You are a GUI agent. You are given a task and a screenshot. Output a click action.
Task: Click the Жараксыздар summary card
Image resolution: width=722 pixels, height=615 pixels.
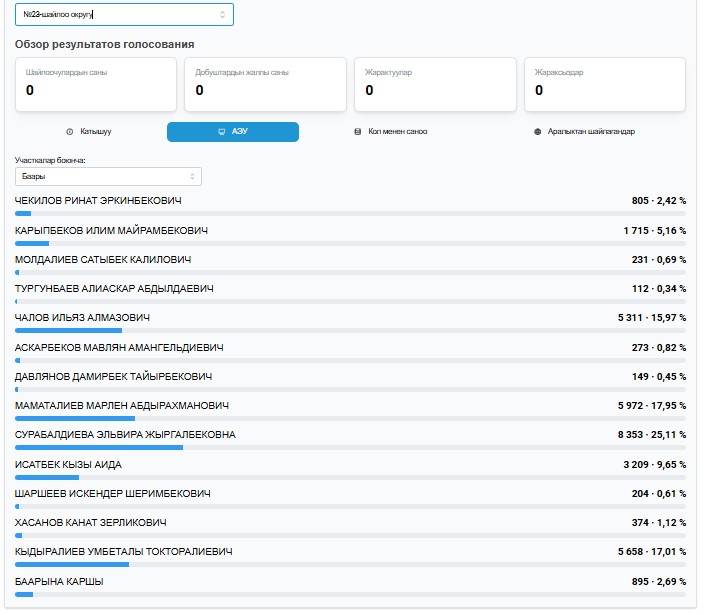click(605, 84)
